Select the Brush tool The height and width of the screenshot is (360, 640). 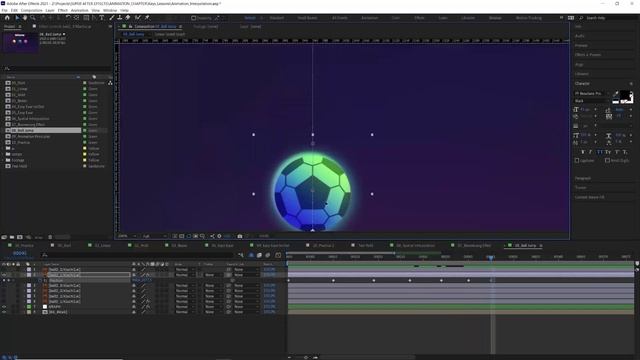pos(112,18)
